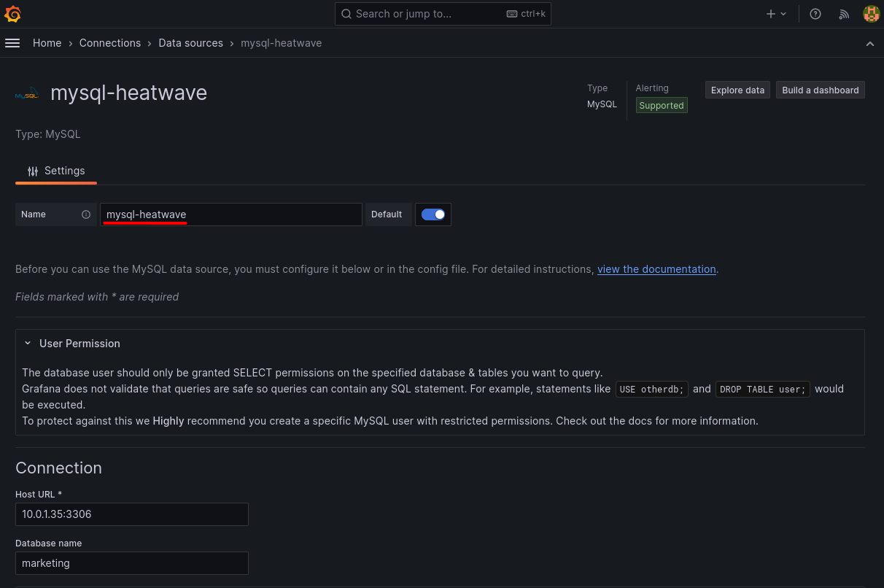This screenshot has height=588, width=884.
Task: Click the Grafana logo icon
Action: coord(12,14)
